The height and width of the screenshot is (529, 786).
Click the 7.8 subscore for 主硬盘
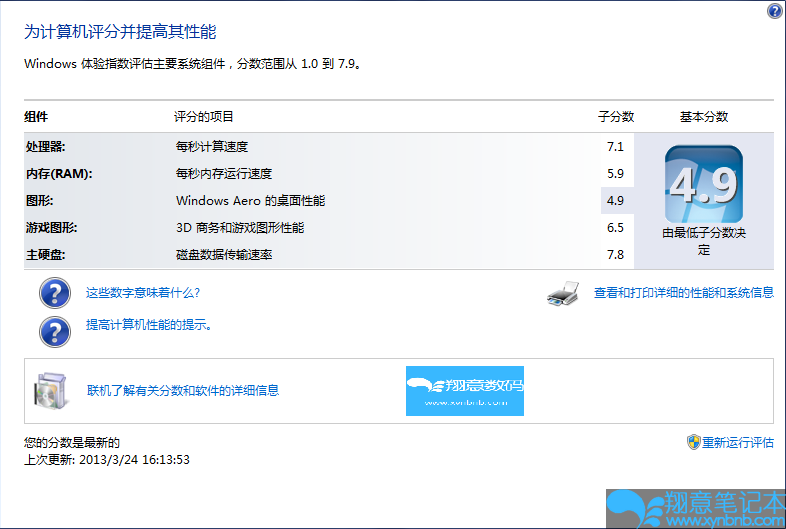pos(615,255)
